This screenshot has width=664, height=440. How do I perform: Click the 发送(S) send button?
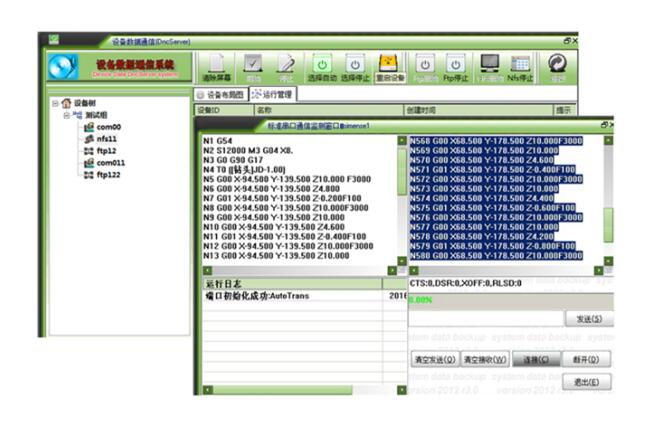[589, 319]
